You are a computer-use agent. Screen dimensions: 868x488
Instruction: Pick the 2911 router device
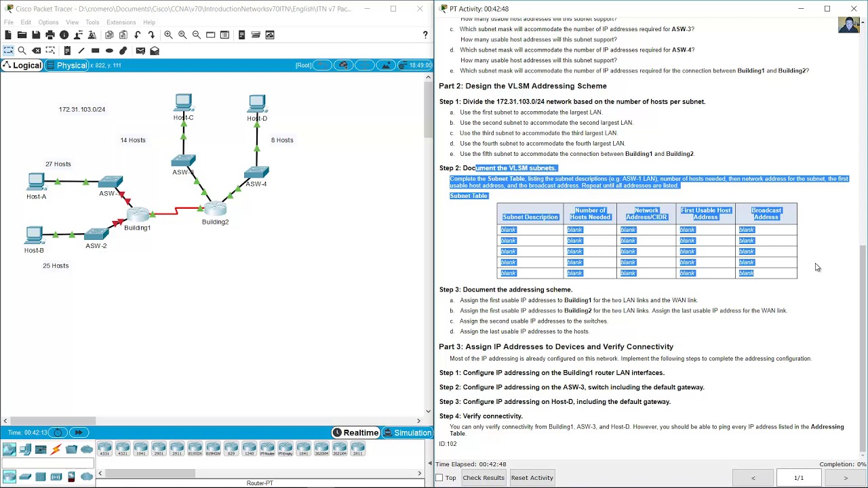(177, 449)
